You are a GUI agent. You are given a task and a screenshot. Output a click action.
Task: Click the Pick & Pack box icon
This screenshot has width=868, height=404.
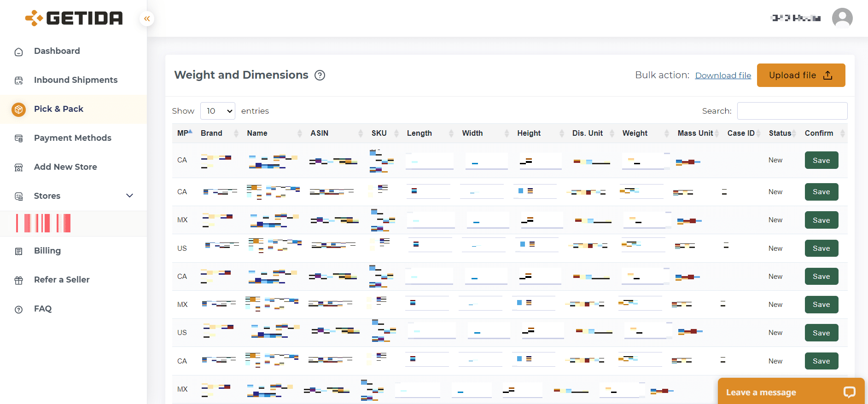(x=18, y=110)
